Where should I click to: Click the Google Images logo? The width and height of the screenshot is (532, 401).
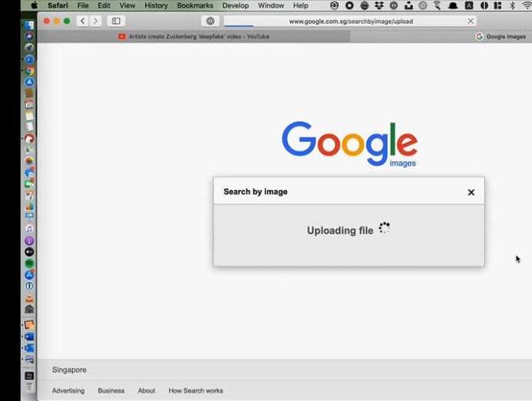click(x=349, y=143)
